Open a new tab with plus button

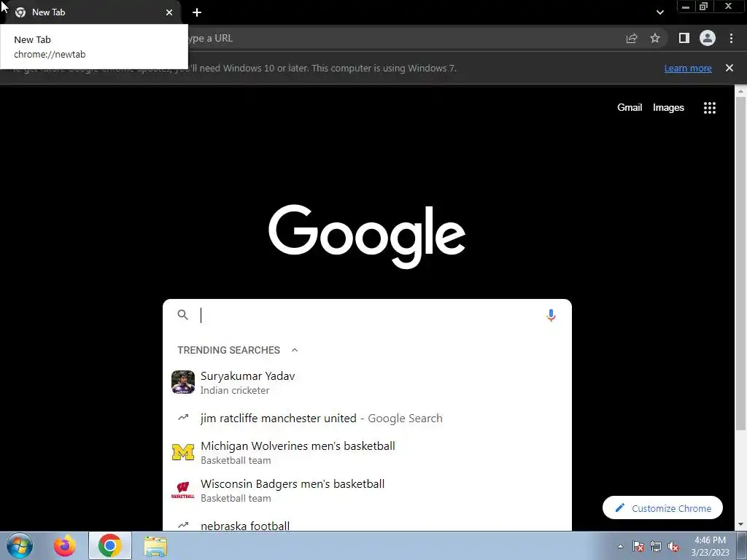tap(197, 12)
